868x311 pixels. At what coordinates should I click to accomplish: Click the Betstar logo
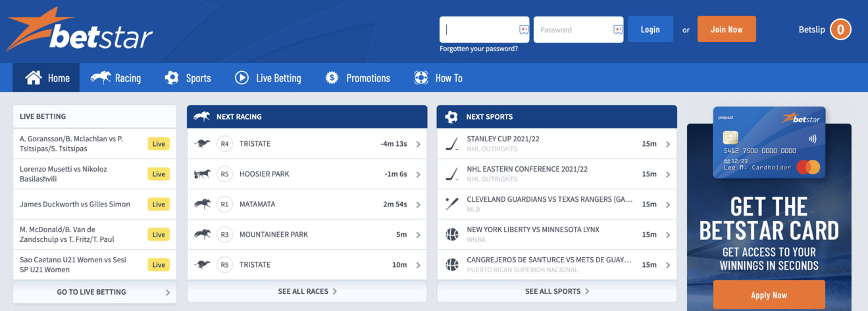[x=80, y=30]
